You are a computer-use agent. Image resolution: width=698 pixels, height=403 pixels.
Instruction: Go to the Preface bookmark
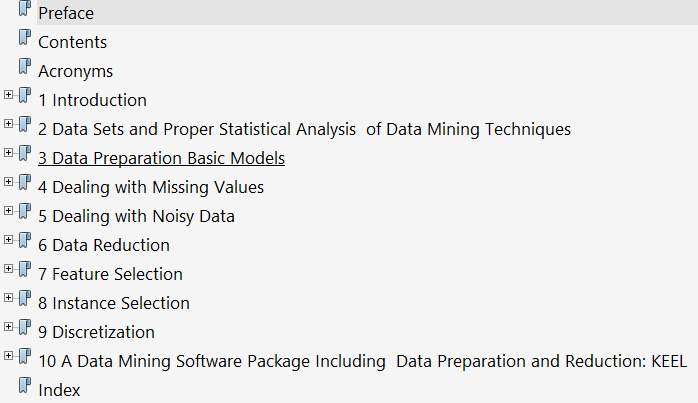pos(66,13)
